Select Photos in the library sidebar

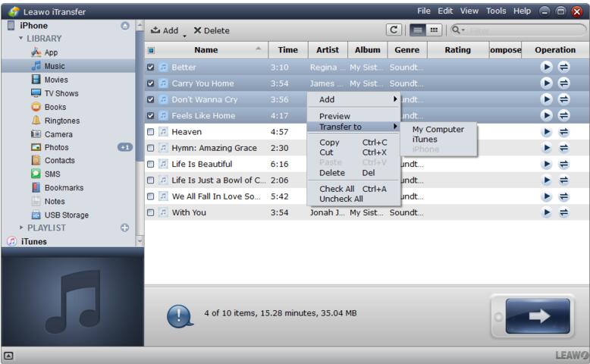(x=56, y=148)
